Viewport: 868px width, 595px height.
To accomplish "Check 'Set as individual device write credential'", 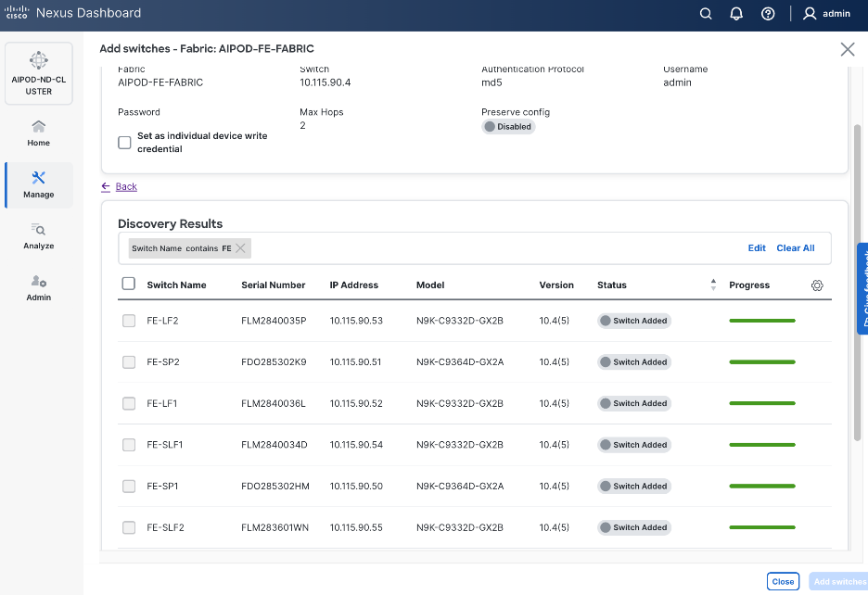I will click(124, 143).
